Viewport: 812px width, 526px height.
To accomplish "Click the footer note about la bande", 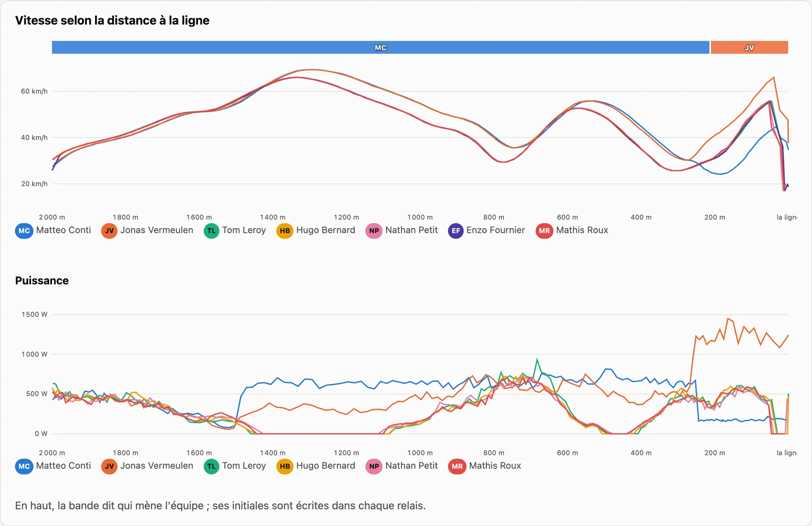I will (x=220, y=506).
